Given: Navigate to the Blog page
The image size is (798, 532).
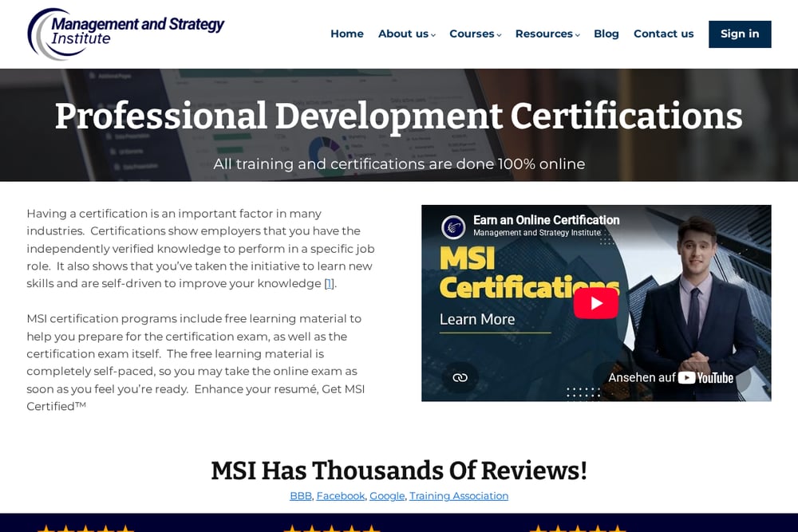Looking at the screenshot, I should (x=606, y=33).
